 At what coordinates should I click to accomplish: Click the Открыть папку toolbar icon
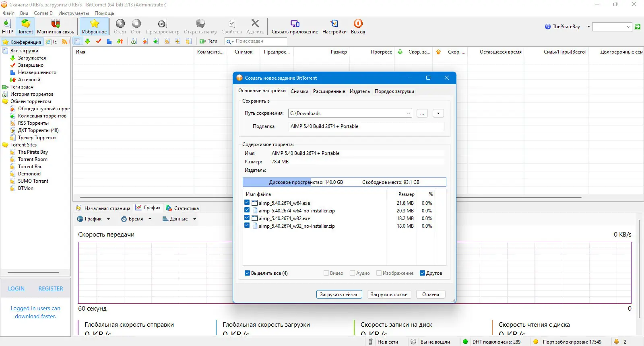pos(200,23)
